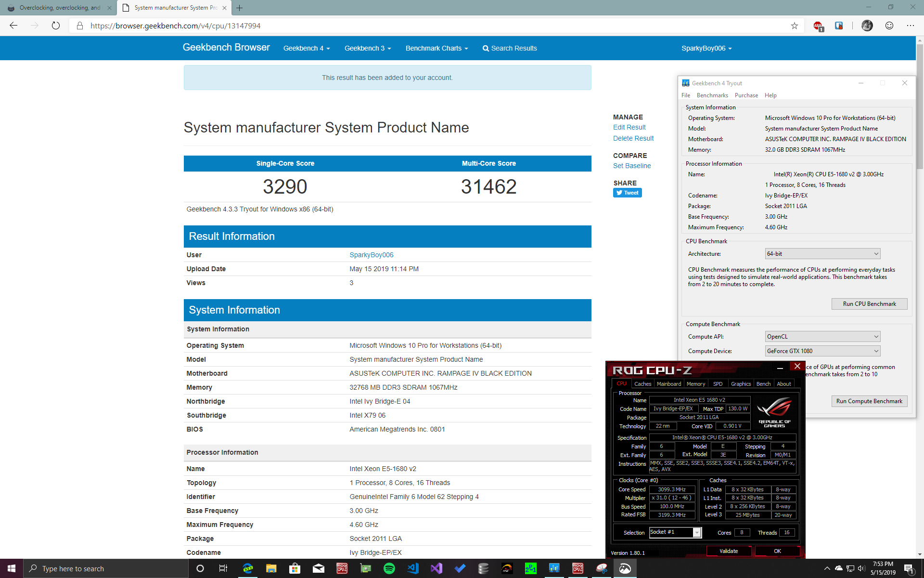924x578 pixels.
Task: Open the ABP extension icon
Action: click(818, 26)
